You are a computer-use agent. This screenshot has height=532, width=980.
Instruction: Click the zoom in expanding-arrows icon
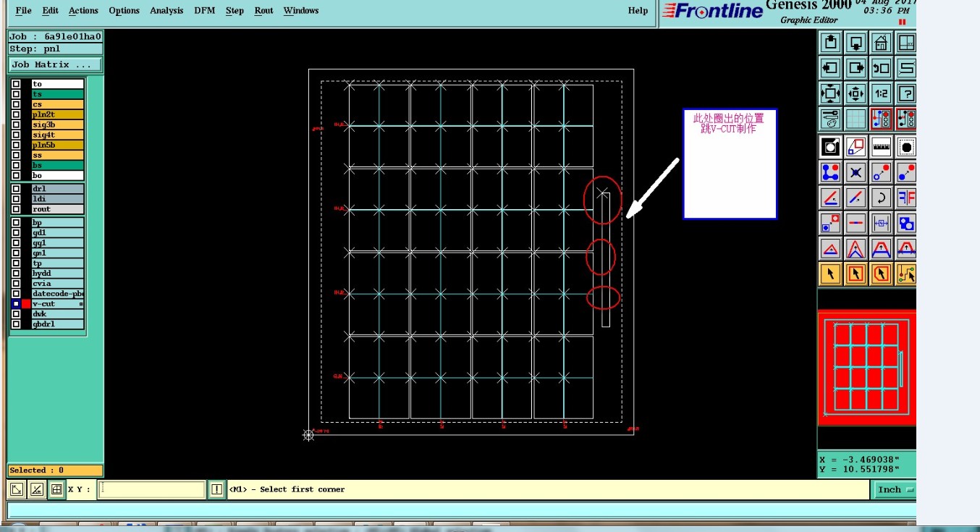(830, 93)
